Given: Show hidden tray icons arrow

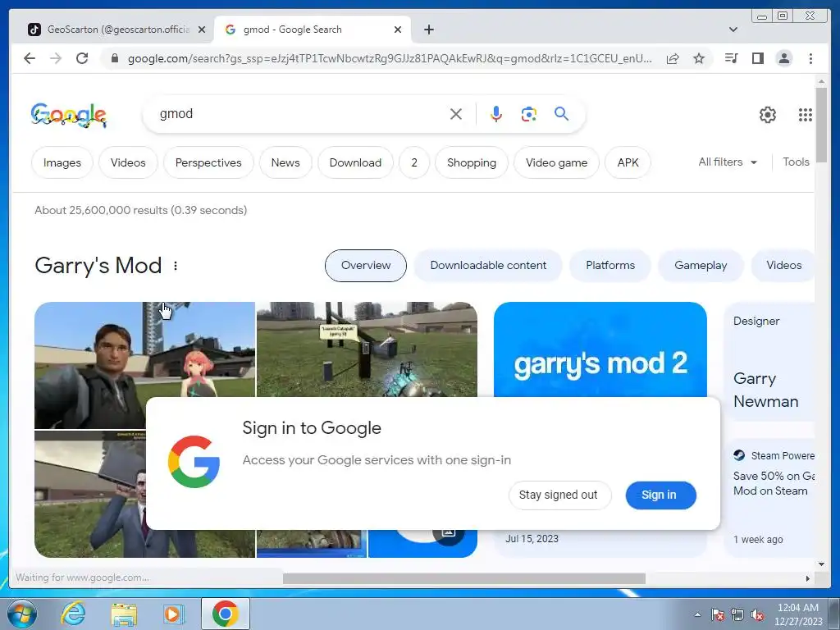Looking at the screenshot, I should click(697, 614).
